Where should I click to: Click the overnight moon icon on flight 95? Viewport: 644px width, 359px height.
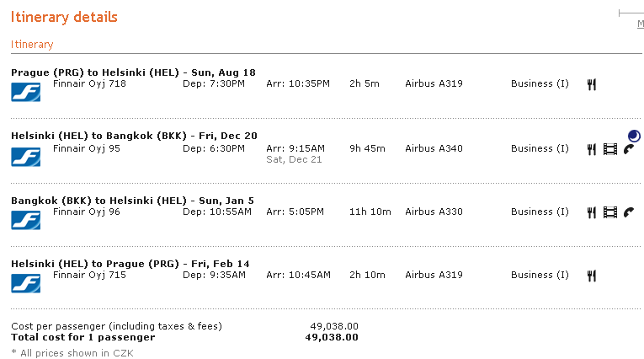(633, 135)
